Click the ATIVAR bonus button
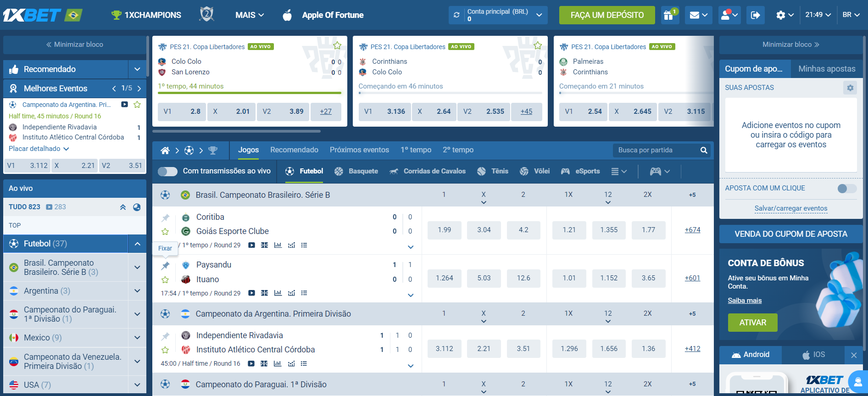 point(752,323)
